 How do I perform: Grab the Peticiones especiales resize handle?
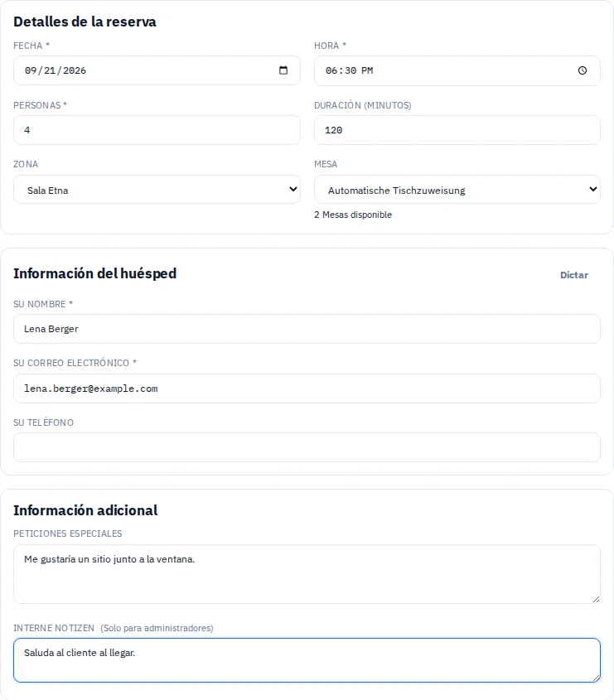596,599
